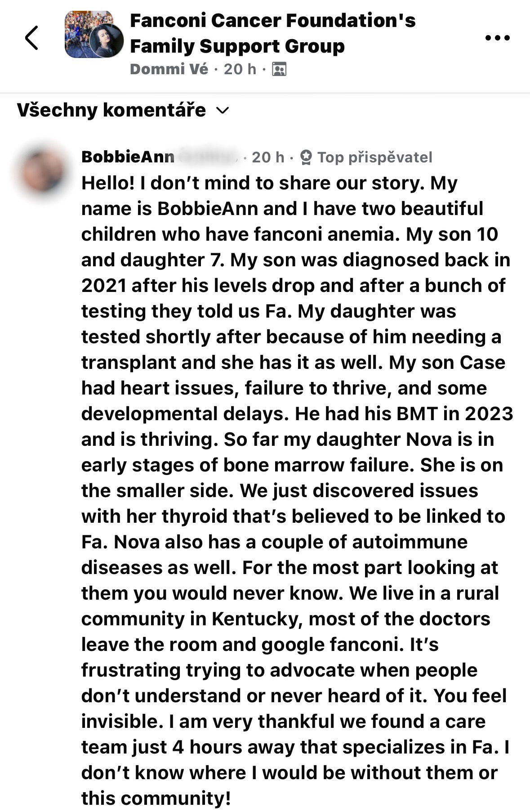Tap the comment's final line "this community!"
This screenshot has width=530, height=812.
pyautogui.click(x=156, y=798)
